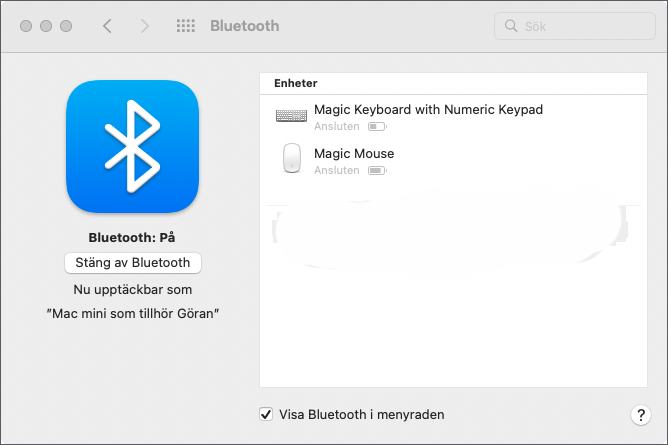Click the large blue Bluetooth logo
The width and height of the screenshot is (668, 445).
click(x=132, y=146)
